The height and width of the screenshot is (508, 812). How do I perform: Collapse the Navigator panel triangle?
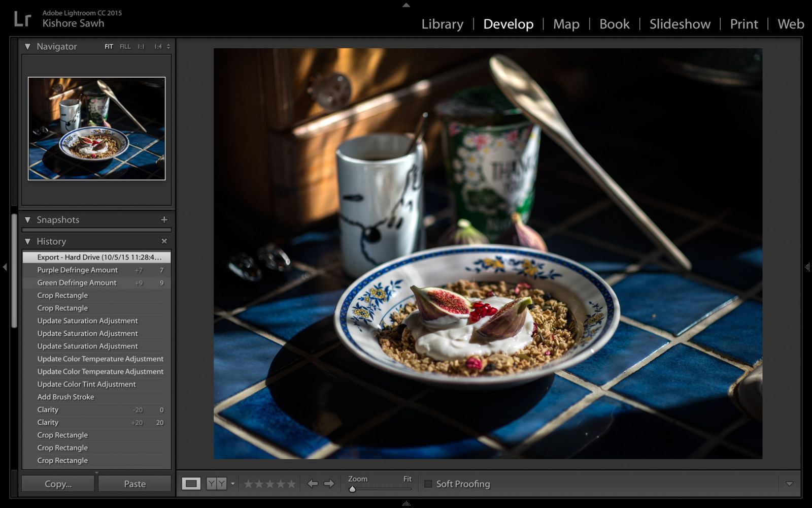point(27,46)
